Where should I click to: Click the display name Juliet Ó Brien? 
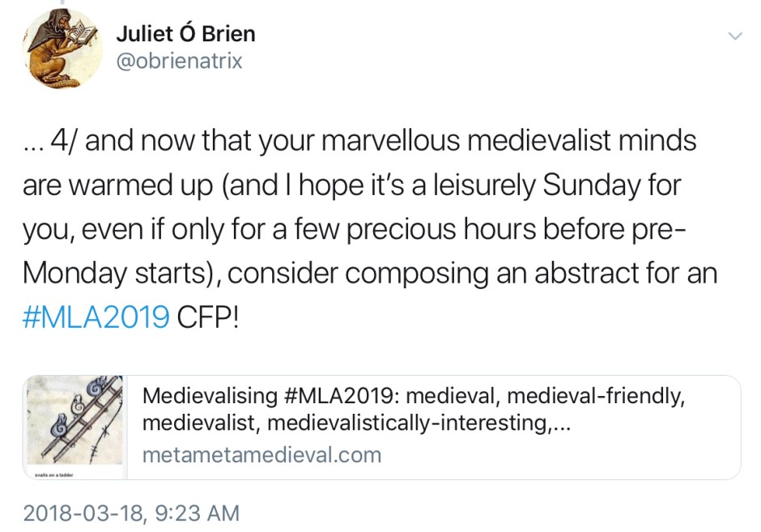[185, 33]
